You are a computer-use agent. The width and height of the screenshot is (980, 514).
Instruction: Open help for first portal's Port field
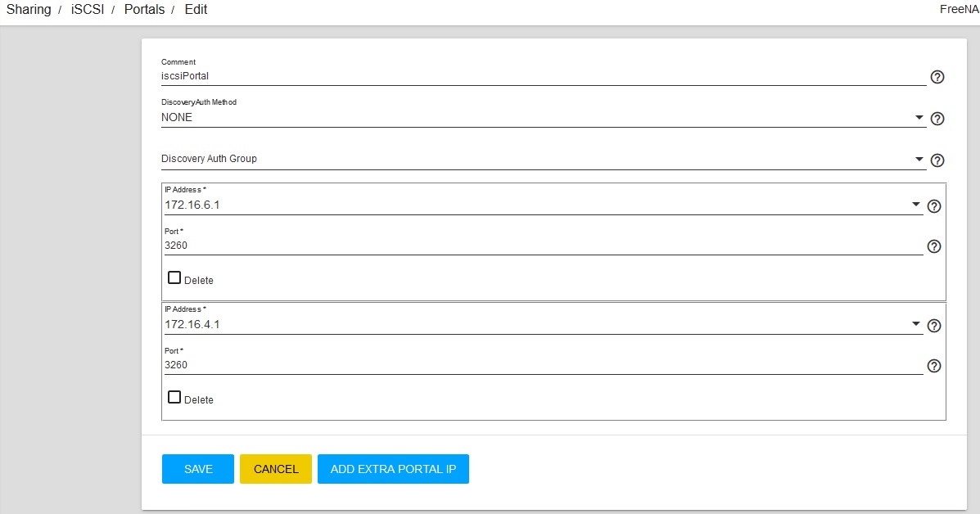934,246
